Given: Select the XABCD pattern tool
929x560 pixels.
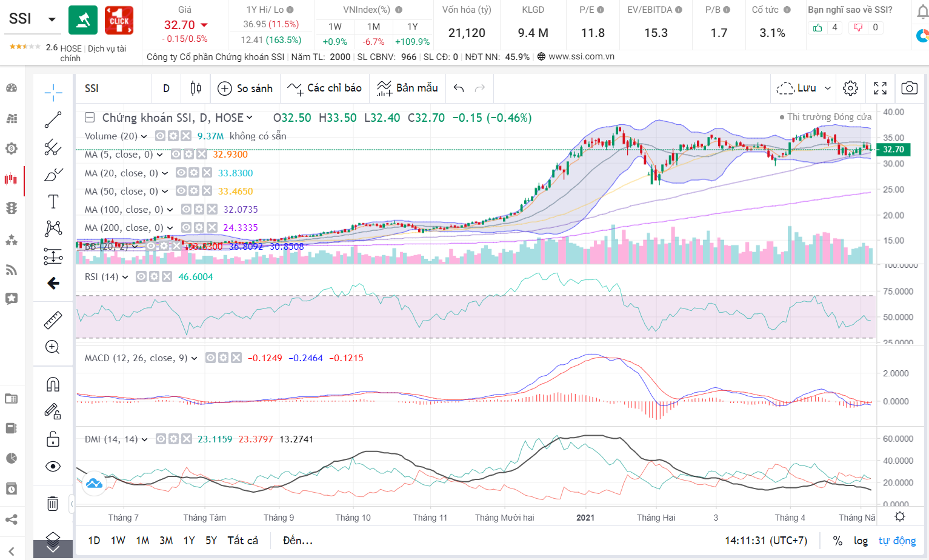Looking at the screenshot, I should (53, 228).
